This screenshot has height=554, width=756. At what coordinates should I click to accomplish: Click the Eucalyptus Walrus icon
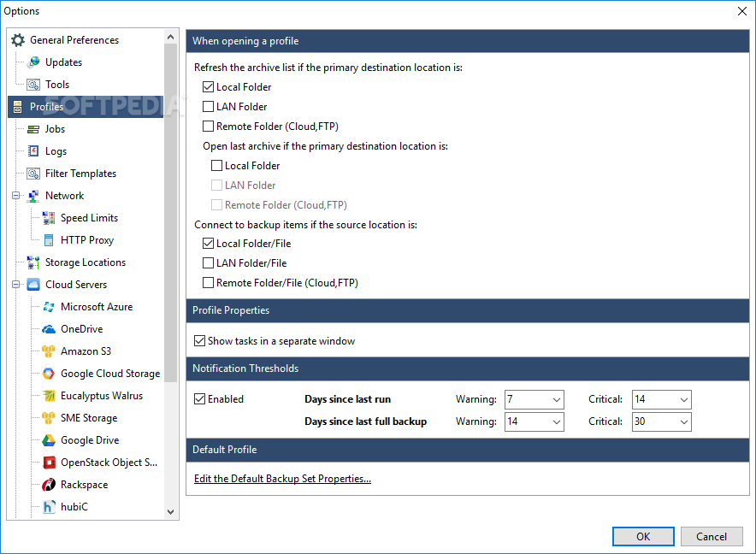[49, 396]
